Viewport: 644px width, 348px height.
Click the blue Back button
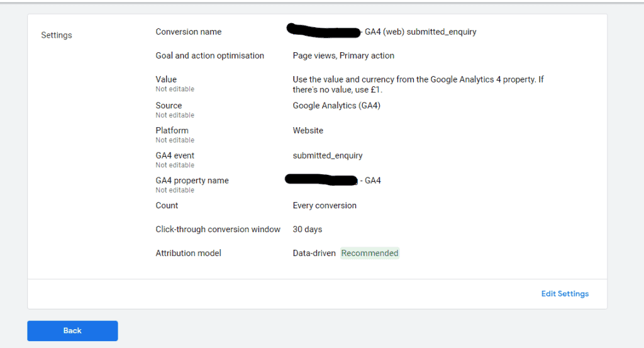pos(72,331)
